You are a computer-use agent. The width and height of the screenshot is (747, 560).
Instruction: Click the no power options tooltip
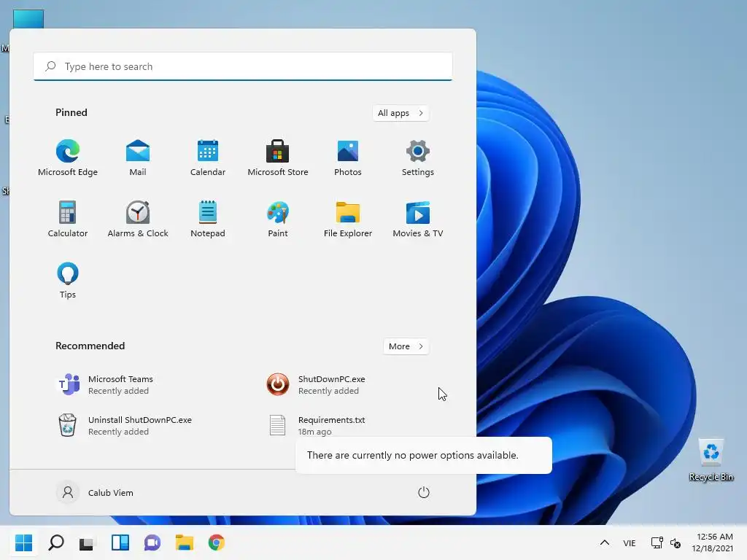(424, 455)
